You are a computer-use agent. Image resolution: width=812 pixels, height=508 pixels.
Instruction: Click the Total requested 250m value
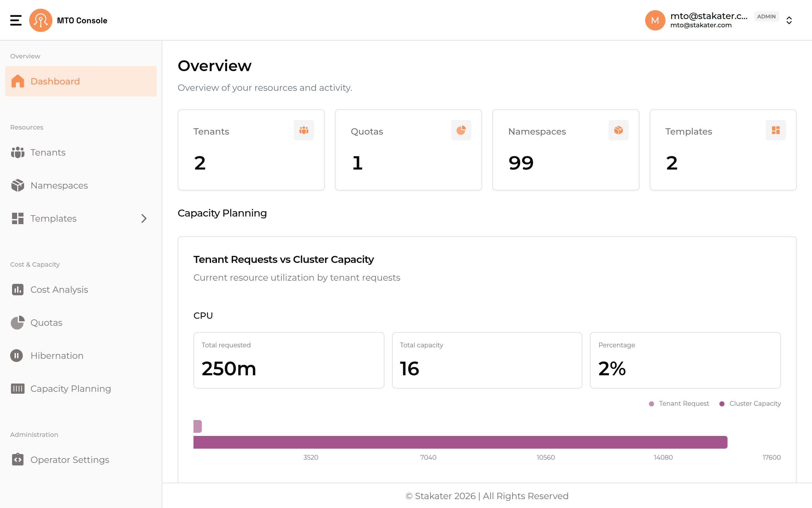click(229, 369)
